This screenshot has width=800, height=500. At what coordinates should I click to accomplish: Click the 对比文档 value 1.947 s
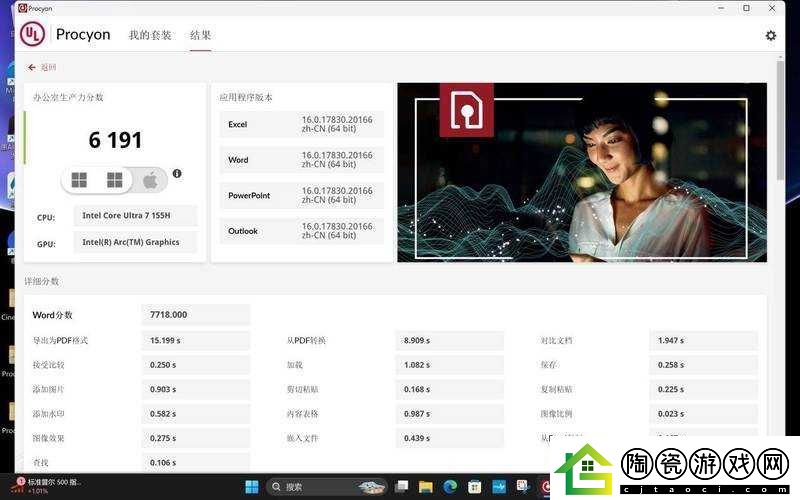click(704, 340)
